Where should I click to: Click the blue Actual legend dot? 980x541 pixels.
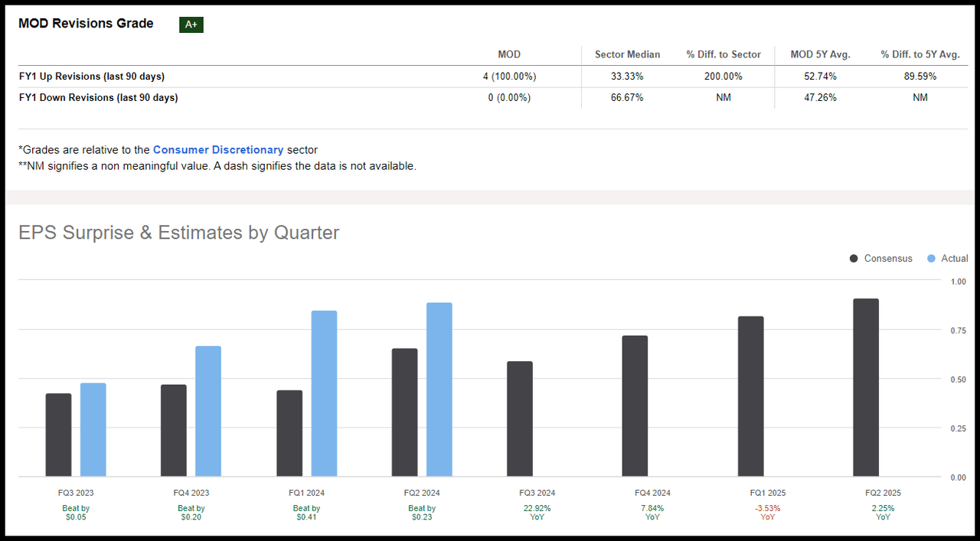point(931,259)
